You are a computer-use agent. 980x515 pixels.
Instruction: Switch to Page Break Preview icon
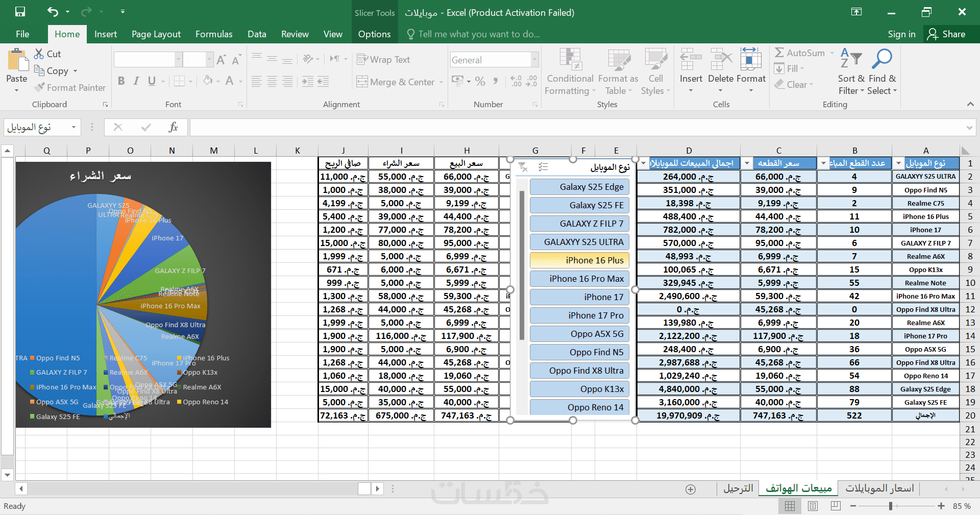[x=836, y=506]
